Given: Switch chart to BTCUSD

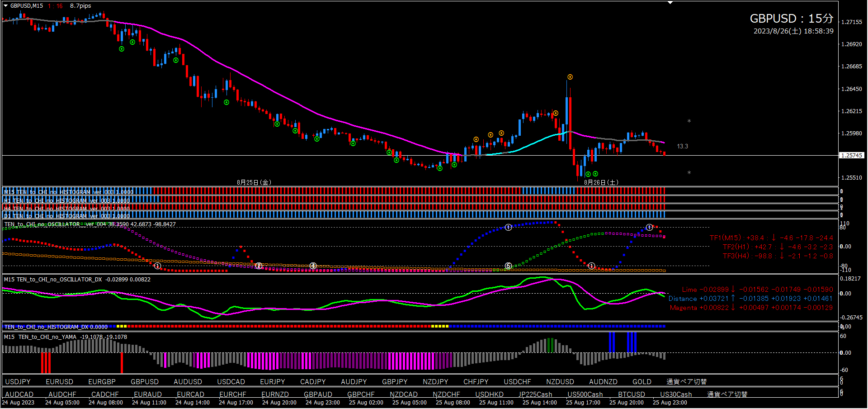Looking at the screenshot, I should point(632,395).
